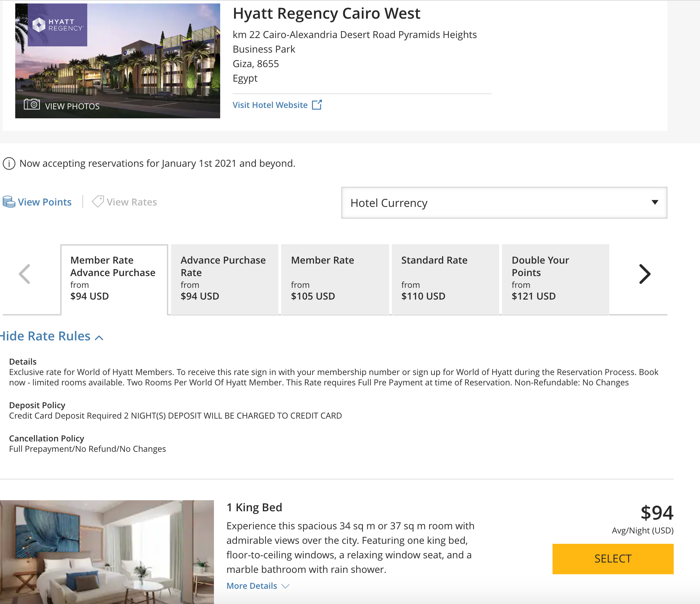Open the Visit Hotel Website link

270,105
